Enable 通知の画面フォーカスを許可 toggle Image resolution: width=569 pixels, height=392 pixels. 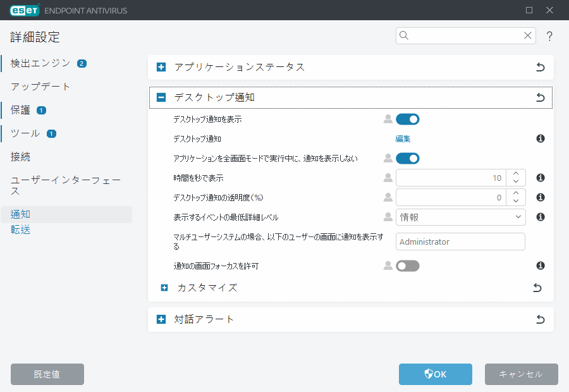tap(408, 266)
